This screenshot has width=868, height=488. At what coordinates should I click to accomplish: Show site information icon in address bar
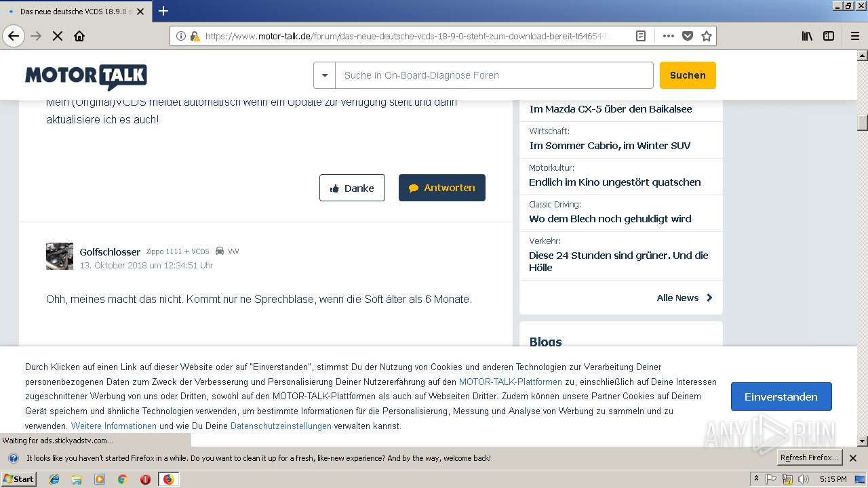181,36
